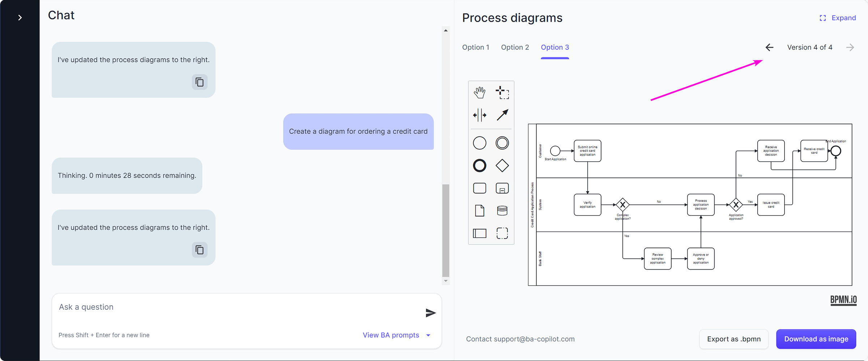Create a gateway diamond
868x361 pixels.
click(502, 166)
